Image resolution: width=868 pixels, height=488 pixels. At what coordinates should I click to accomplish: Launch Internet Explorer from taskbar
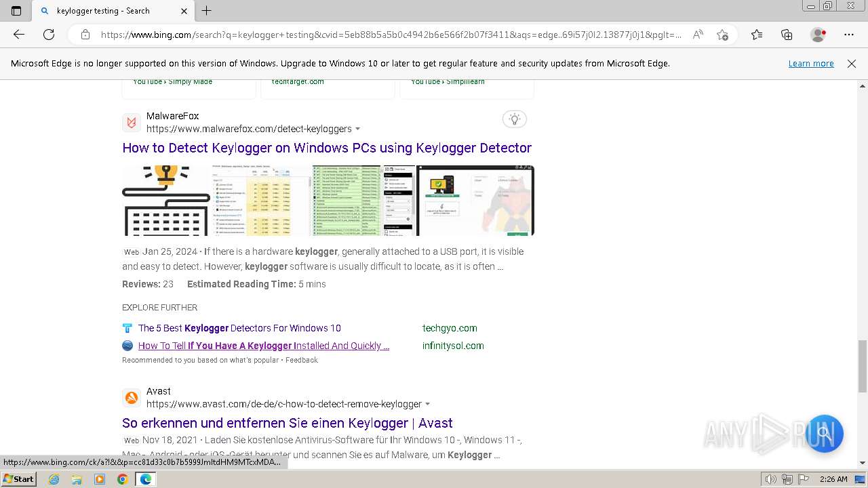(54, 479)
